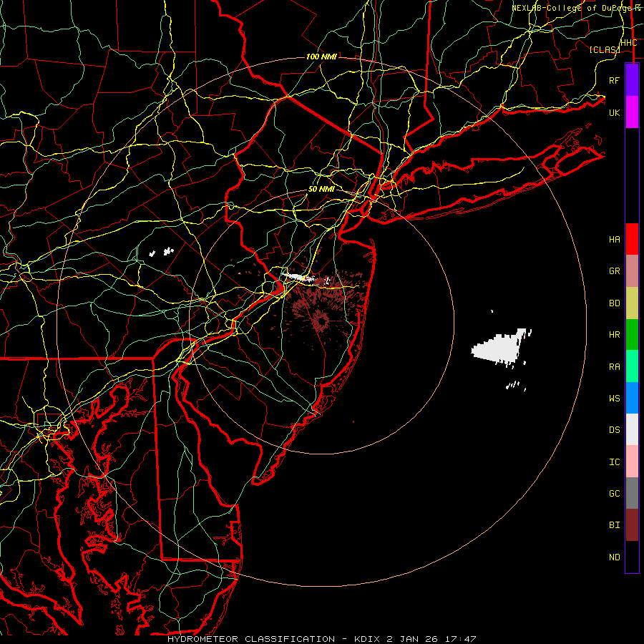
Task: Click the HR legend label
Action: [614, 335]
